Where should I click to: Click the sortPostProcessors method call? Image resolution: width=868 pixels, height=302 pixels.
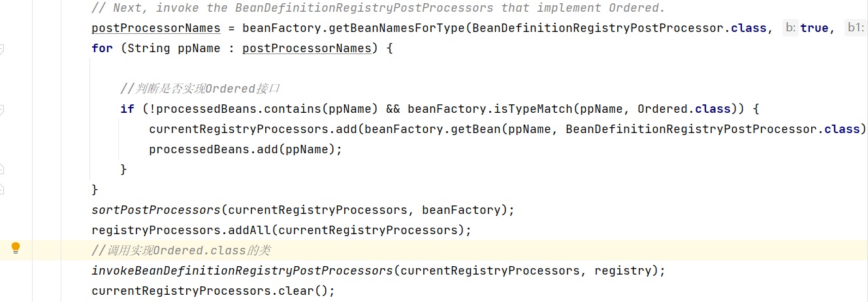pyautogui.click(x=156, y=210)
